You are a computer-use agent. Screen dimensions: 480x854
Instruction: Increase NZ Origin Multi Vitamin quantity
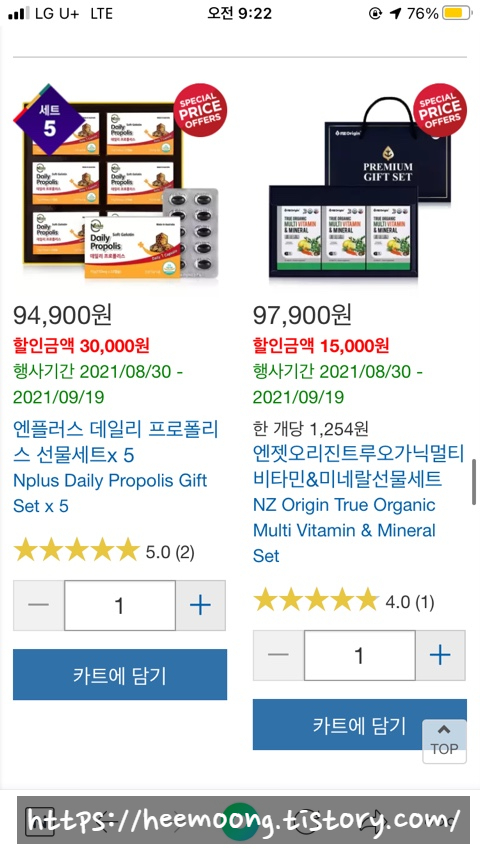[x=440, y=655]
